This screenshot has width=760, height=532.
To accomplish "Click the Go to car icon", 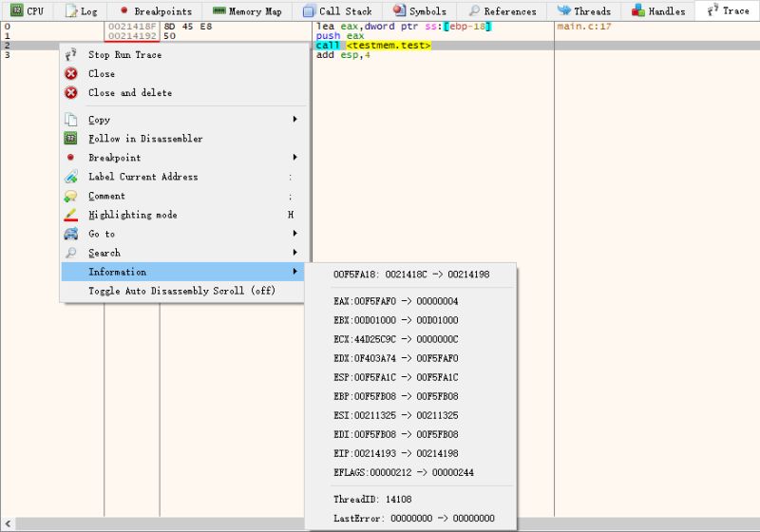I will coord(70,234).
